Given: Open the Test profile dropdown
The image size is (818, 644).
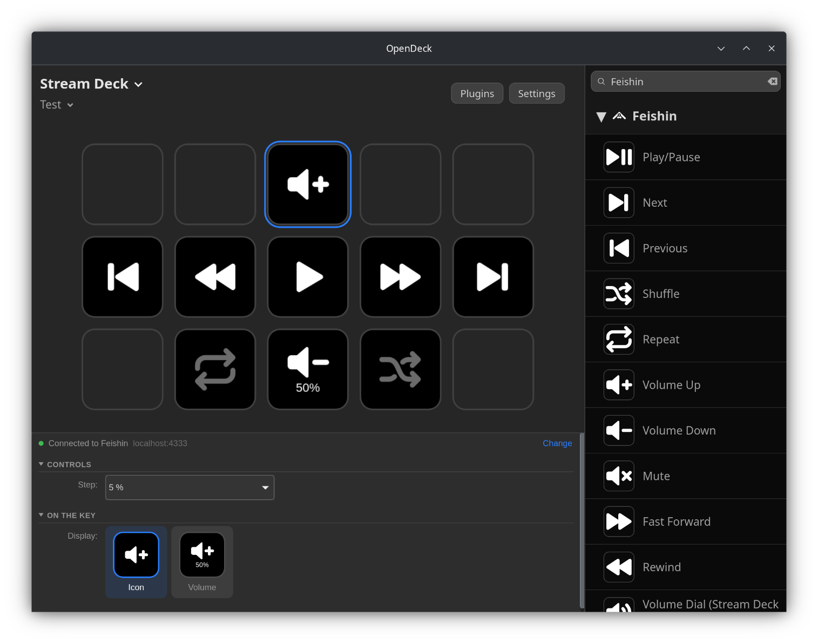Looking at the screenshot, I should pyautogui.click(x=57, y=105).
